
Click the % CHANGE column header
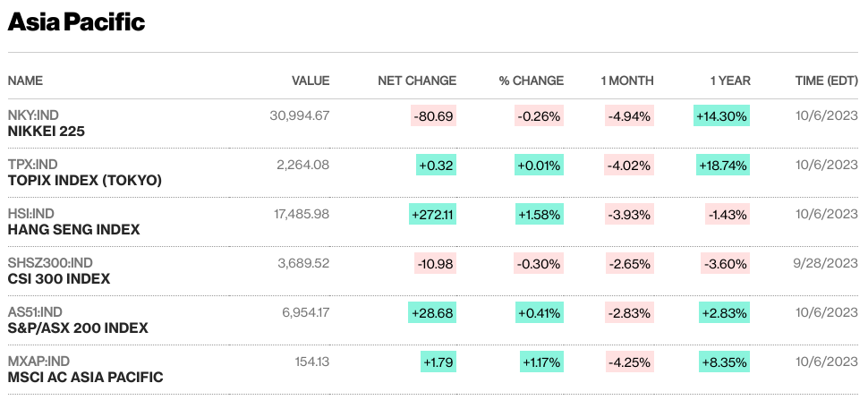[532, 81]
